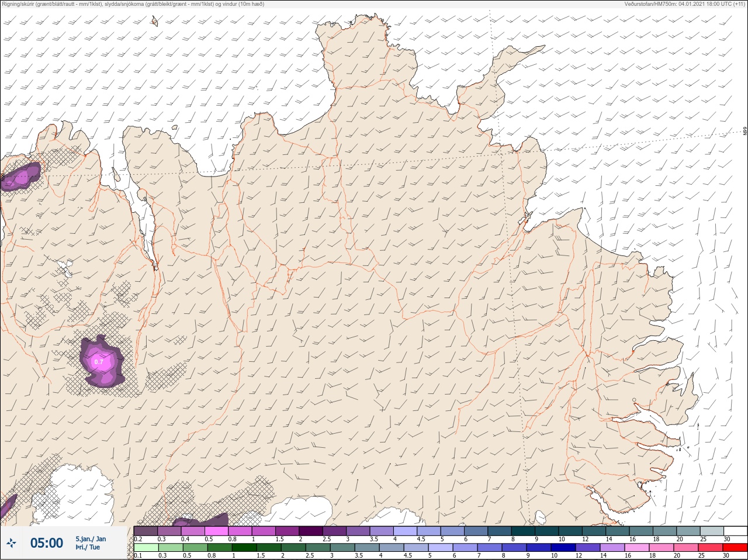Pick the first dusky mauve swatch in the upper scale

(x=146, y=531)
